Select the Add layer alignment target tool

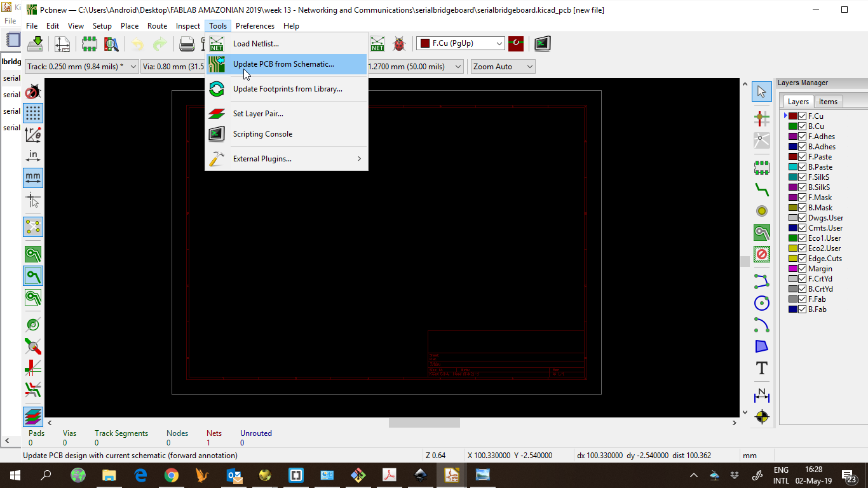point(761,417)
